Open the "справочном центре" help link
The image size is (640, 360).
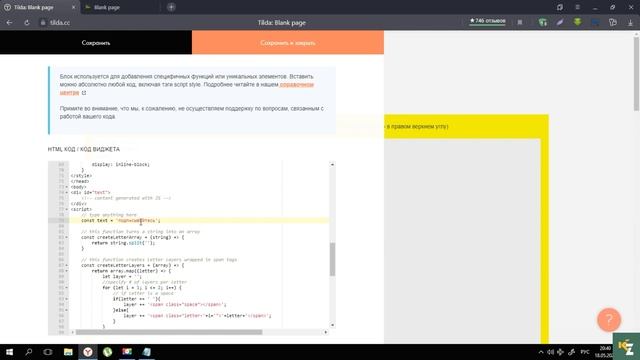296,84
